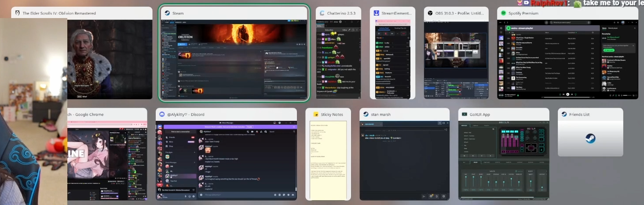The height and width of the screenshot is (205, 644).
Task: Click the OBS 31.0.3 app icon
Action: (431, 13)
